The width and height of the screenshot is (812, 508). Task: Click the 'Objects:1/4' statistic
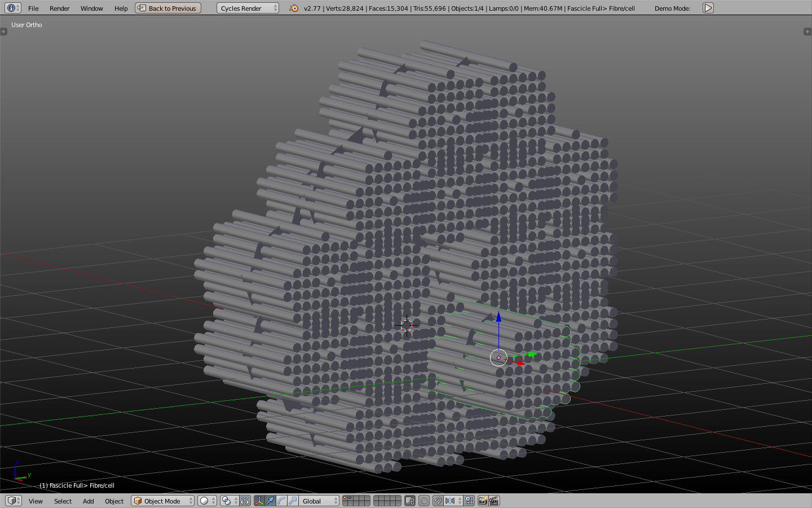[x=467, y=8]
